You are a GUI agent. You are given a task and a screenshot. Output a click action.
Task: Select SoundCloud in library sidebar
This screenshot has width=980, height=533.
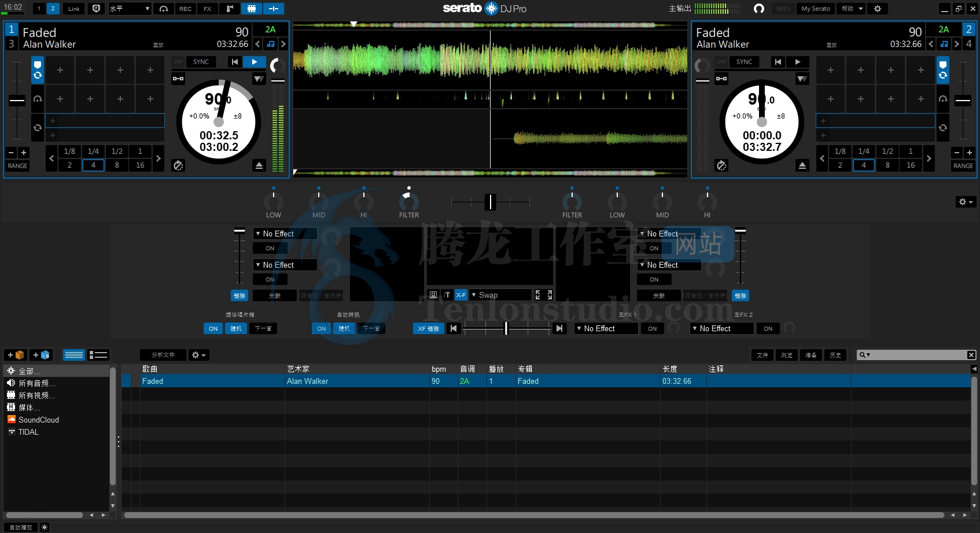[38, 420]
